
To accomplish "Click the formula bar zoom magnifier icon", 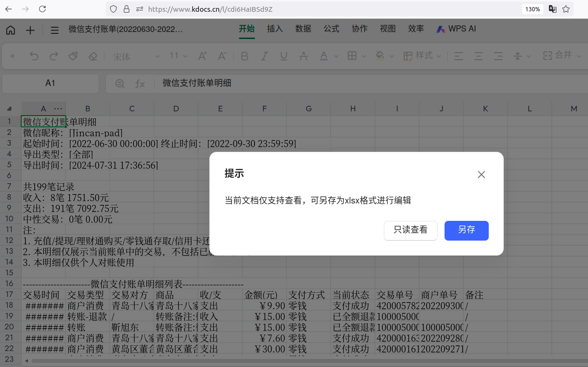I will pos(120,84).
